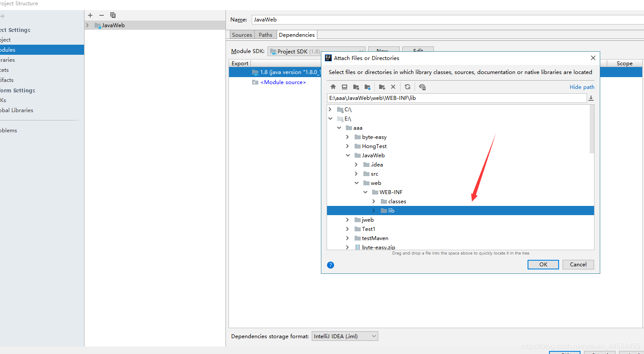Viewport: 644px width, 354px height.
Task: Select JavaWeb module in module list
Action: pos(155,25)
